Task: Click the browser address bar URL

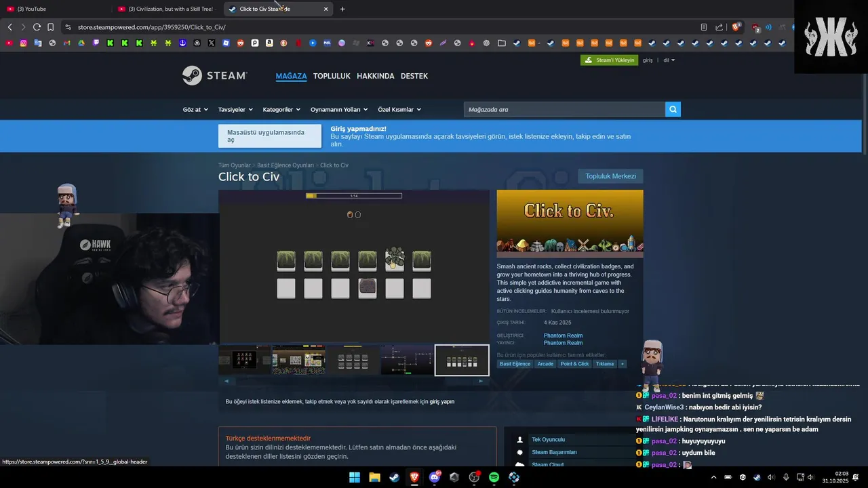Action: tap(152, 27)
